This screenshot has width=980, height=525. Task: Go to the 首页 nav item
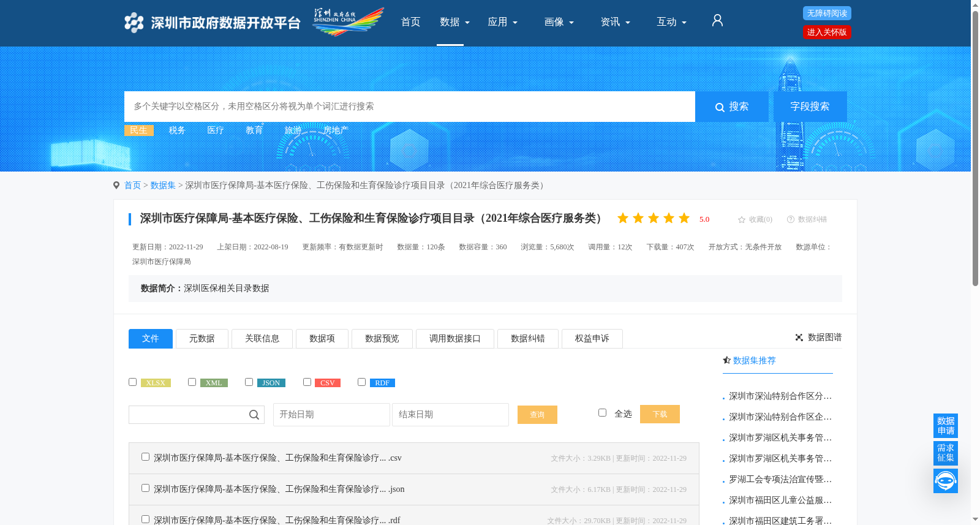point(410,22)
